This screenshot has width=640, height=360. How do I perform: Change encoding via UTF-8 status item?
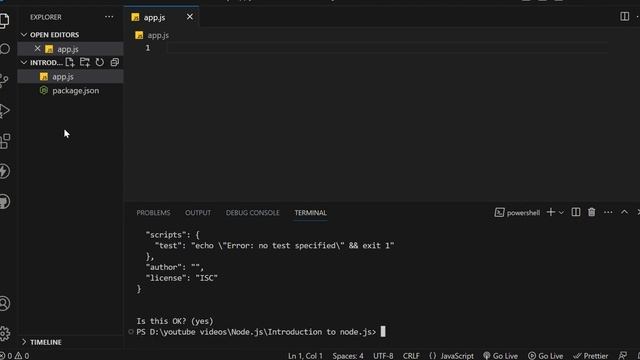pos(383,356)
